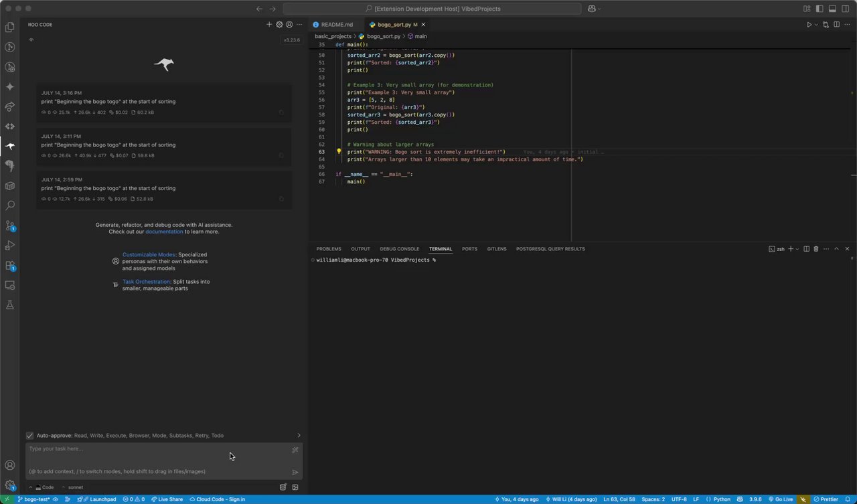The width and height of the screenshot is (857, 504).
Task: Click the enhance prompt wand icon
Action: click(295, 450)
